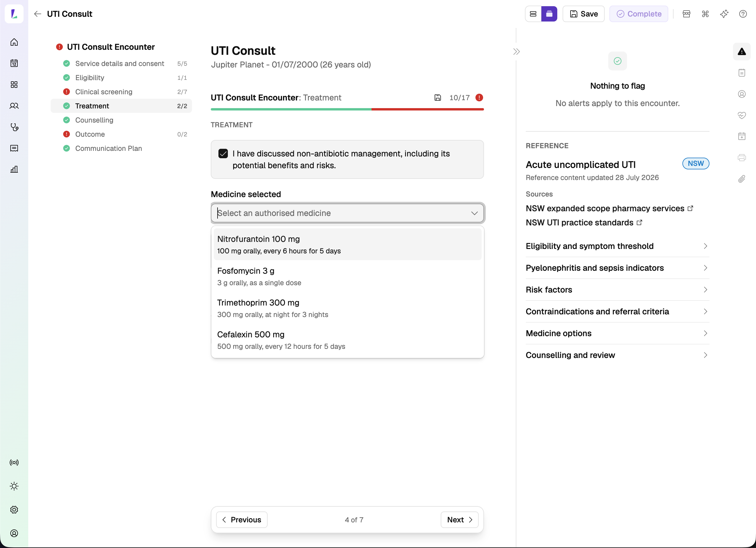
Task: Open the stethoscope icon in the sidebar
Action: 14,127
